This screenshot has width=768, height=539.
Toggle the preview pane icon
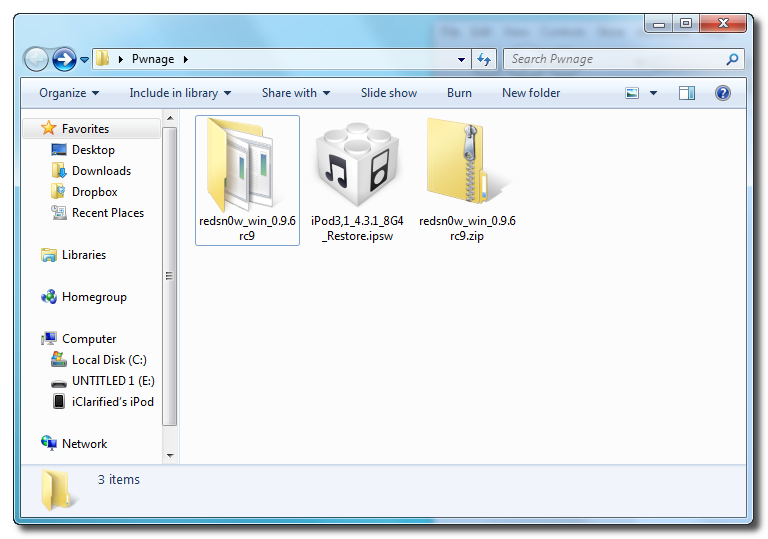pyautogui.click(x=686, y=93)
